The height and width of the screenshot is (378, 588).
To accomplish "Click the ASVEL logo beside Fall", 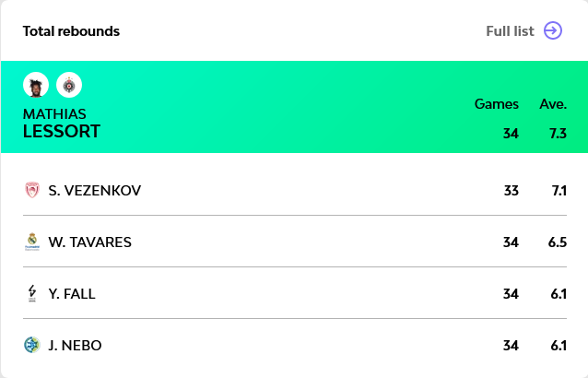I will 32,293.
